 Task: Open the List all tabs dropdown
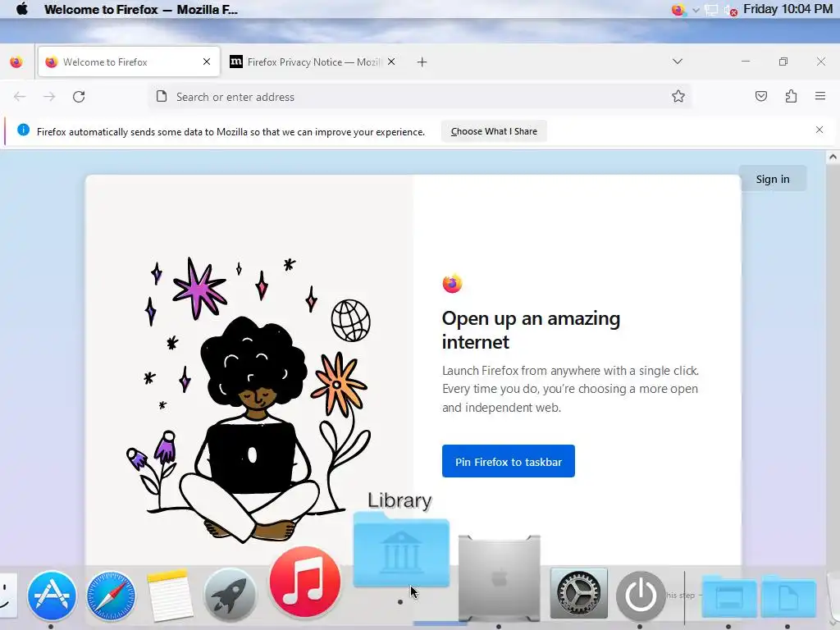click(677, 62)
